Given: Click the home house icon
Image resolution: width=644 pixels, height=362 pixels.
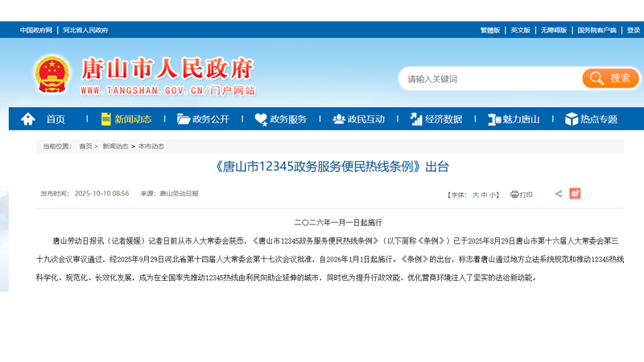Looking at the screenshot, I should [x=28, y=119].
